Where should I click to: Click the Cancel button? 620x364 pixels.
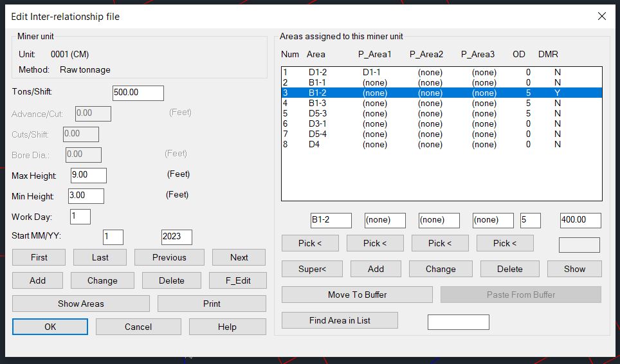click(x=138, y=327)
